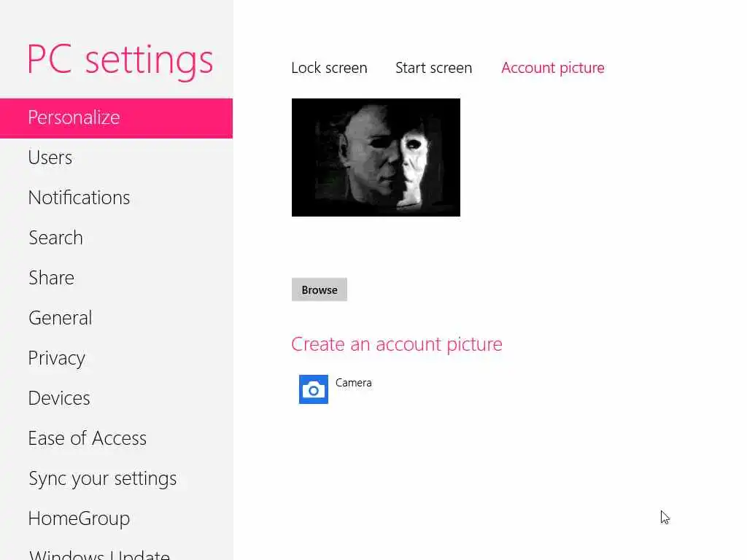Go to HomeGroup settings
The width and height of the screenshot is (747, 560).
79,518
